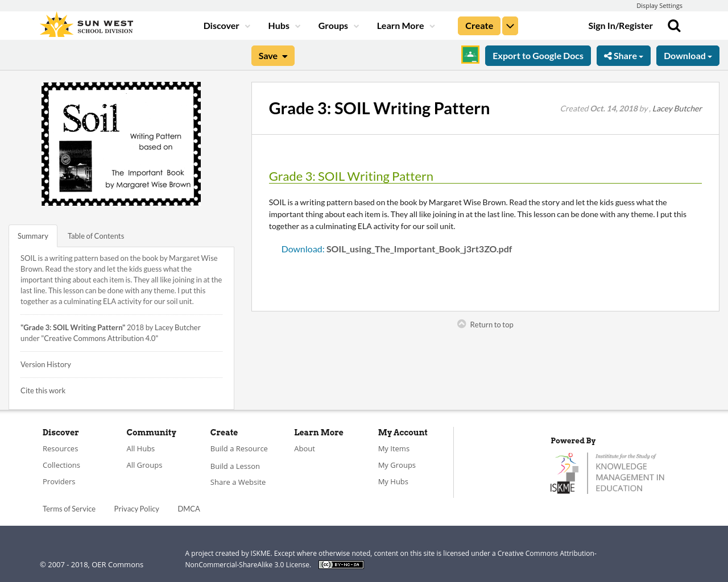This screenshot has height=582, width=728.
Task: Click Sign In/Register
Action: click(x=621, y=24)
